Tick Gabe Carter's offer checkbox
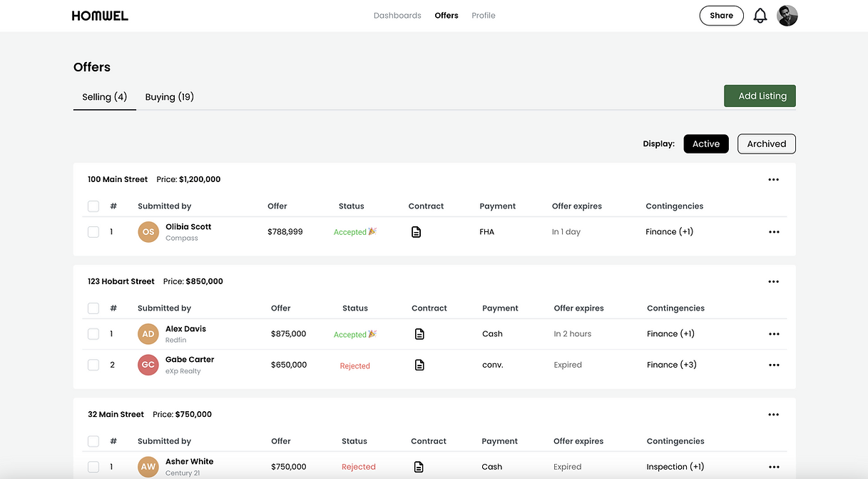868x479 pixels. (93, 365)
